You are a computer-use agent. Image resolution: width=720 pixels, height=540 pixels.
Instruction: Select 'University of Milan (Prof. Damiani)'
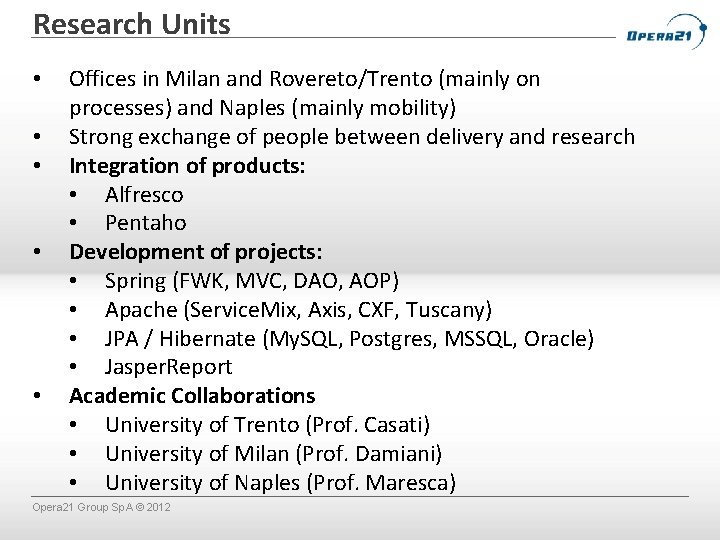(274, 454)
